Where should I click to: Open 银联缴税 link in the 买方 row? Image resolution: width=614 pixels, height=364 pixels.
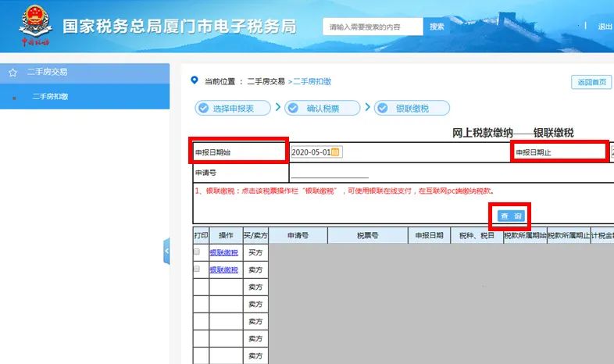[223, 253]
